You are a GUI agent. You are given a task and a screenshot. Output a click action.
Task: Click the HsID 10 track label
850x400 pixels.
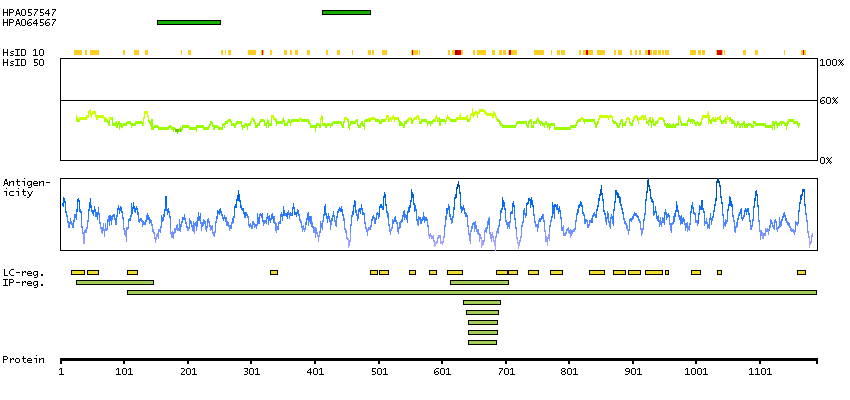tap(23, 52)
